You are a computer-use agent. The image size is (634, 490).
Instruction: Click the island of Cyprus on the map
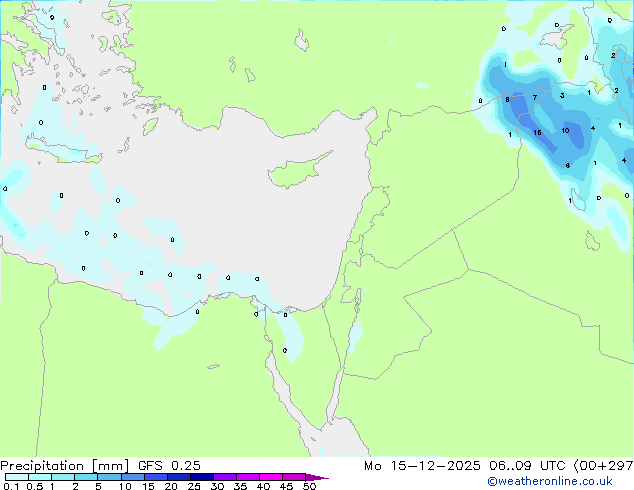[299, 170]
